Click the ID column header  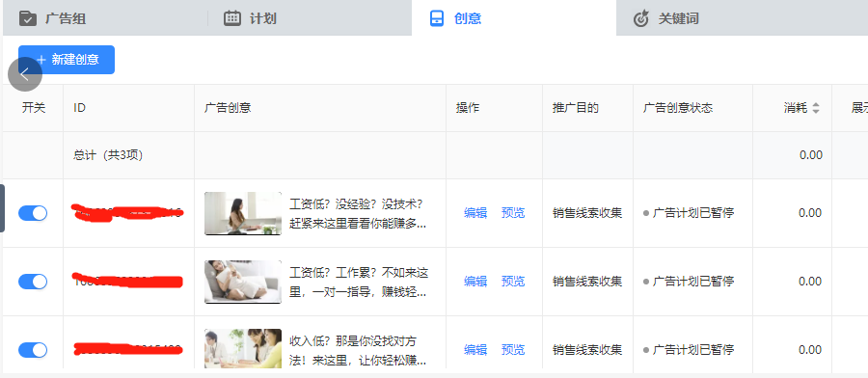click(79, 108)
